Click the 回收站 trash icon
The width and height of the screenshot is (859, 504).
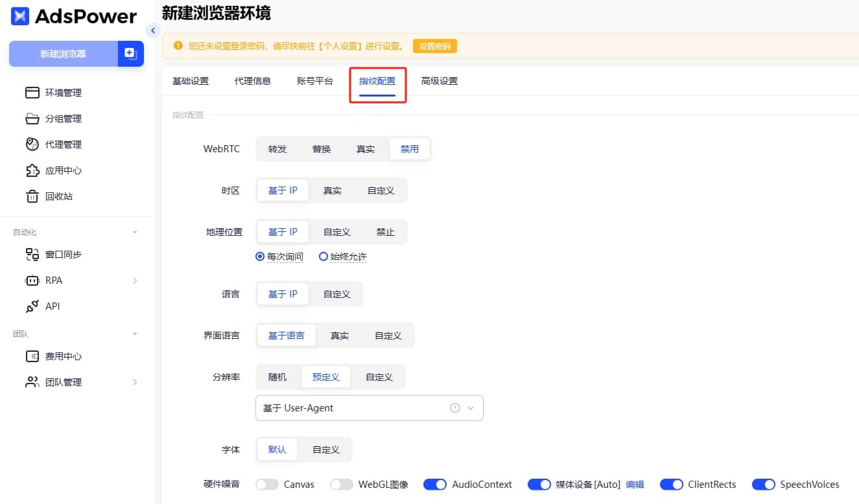point(32,196)
